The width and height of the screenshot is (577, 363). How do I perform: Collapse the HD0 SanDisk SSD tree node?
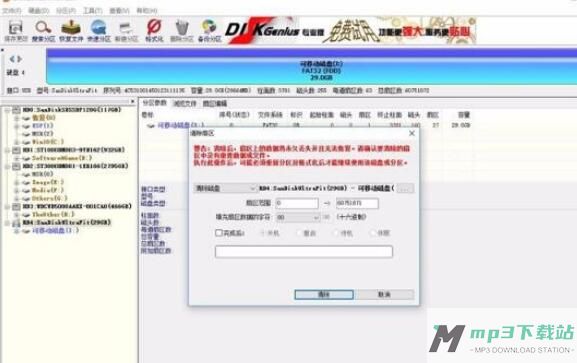tap(7, 110)
